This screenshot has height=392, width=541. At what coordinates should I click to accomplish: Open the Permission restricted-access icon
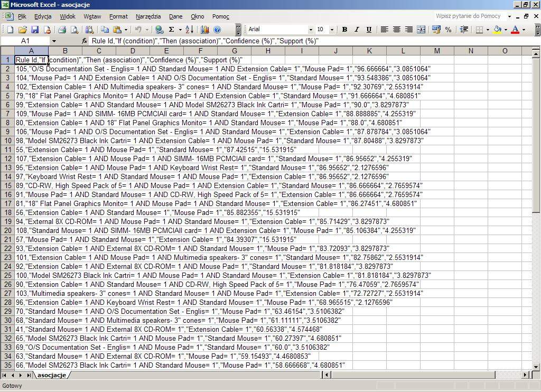[47, 30]
